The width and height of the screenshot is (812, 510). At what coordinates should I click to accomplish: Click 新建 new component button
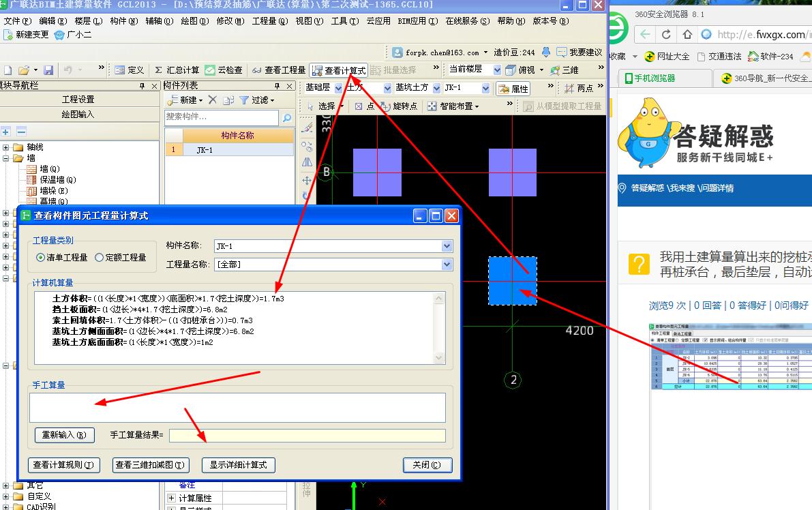(x=185, y=100)
